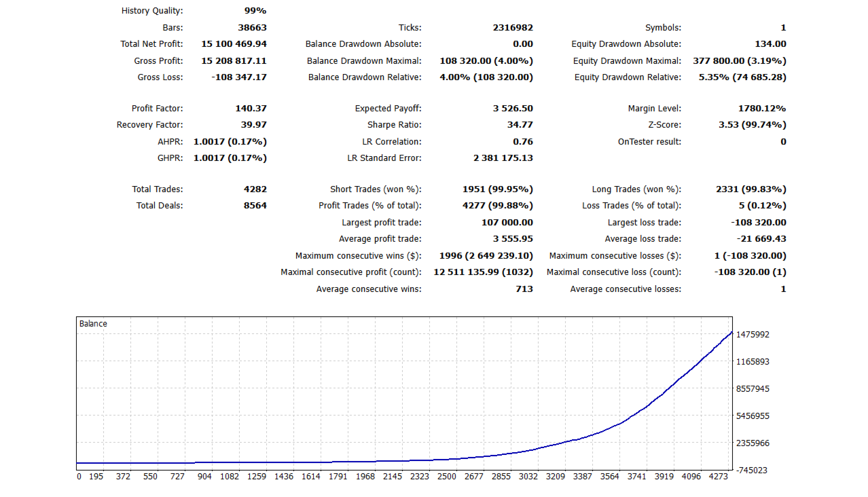868x497 pixels.
Task: Select Balance Drawdown Maximal value 108 320.00 (4.00%)
Action: (486, 61)
